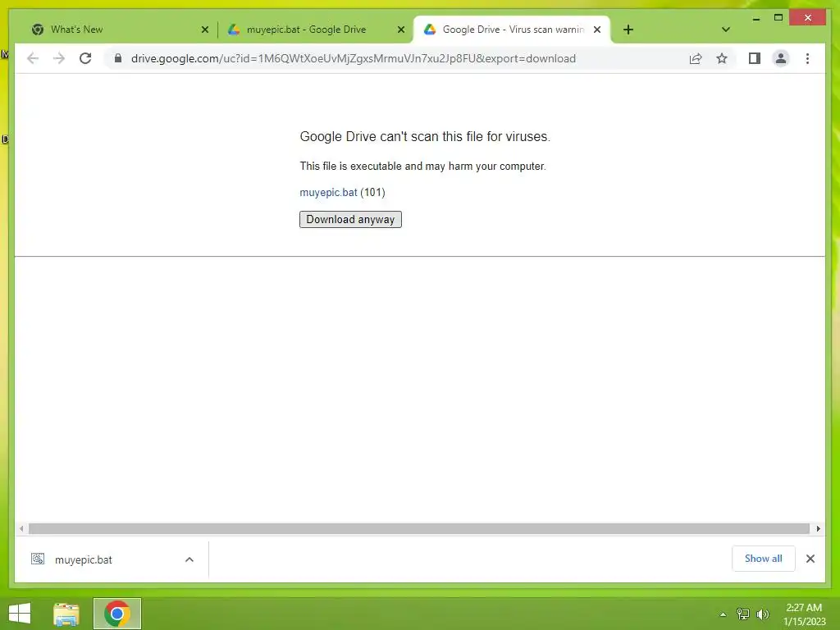840x630 pixels.
Task: Open the Windows Start menu
Action: [x=20, y=614]
